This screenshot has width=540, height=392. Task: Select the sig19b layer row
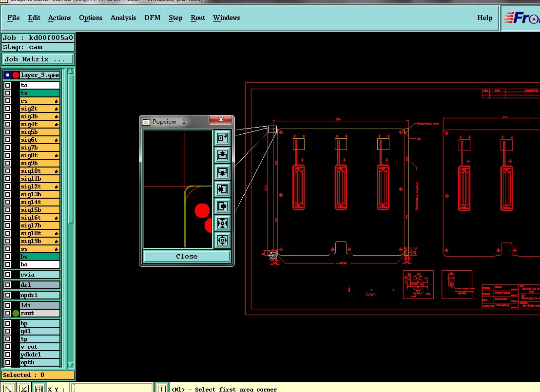[39, 241]
